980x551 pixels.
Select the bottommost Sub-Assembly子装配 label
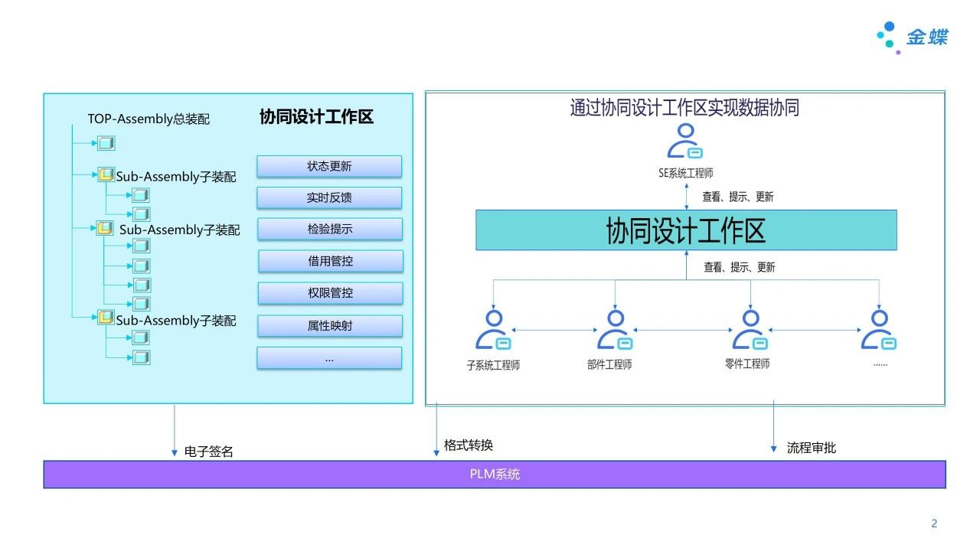pos(176,321)
